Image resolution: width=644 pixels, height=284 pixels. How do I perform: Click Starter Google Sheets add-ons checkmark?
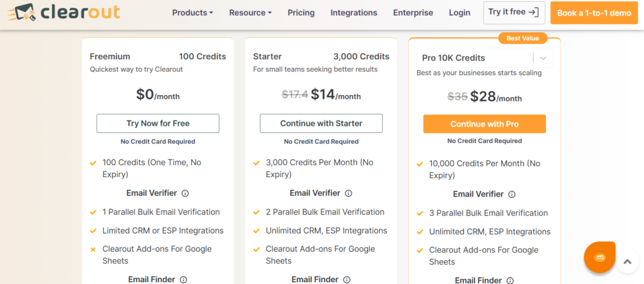click(257, 249)
